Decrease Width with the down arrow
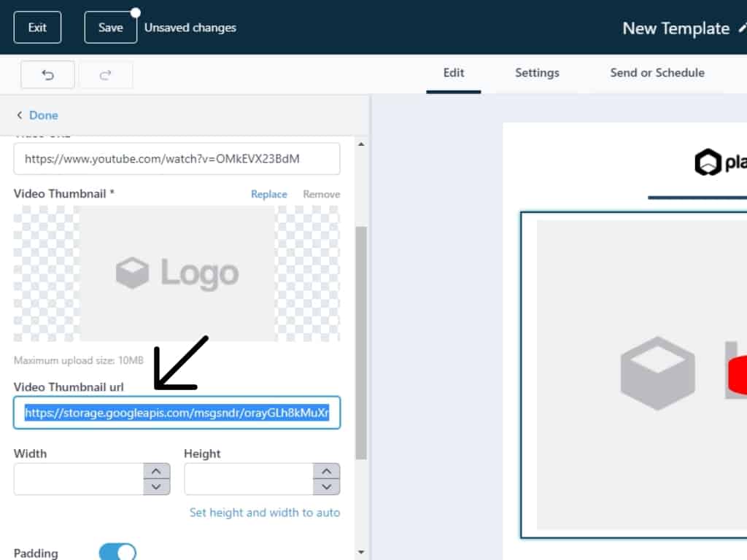Screen dimensions: 747x560 coord(156,487)
